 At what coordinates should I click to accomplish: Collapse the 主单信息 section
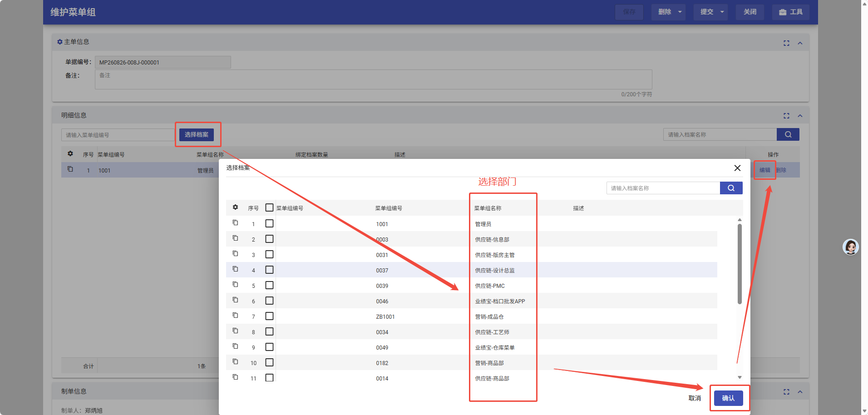800,43
